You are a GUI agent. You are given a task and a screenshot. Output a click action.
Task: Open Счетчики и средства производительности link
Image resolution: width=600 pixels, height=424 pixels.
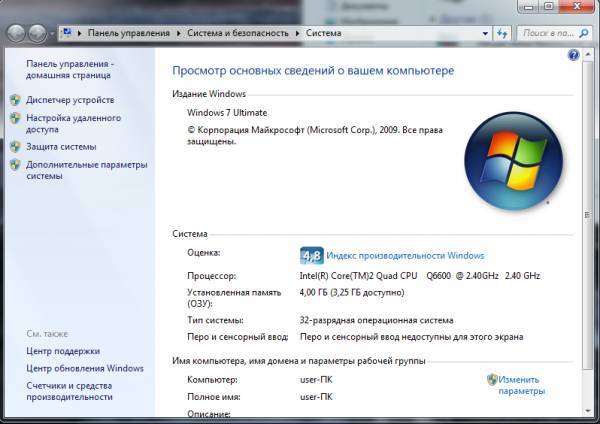(69, 391)
